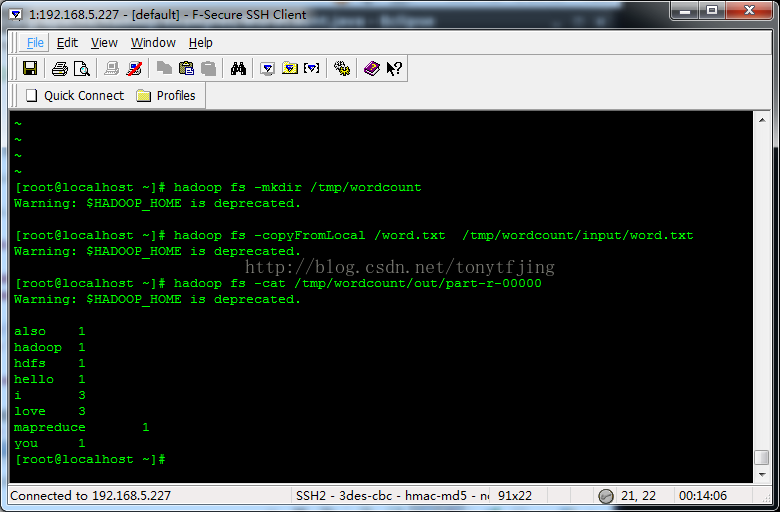
Task: Click the 'mapreduce 1' output row
Action: (82, 427)
